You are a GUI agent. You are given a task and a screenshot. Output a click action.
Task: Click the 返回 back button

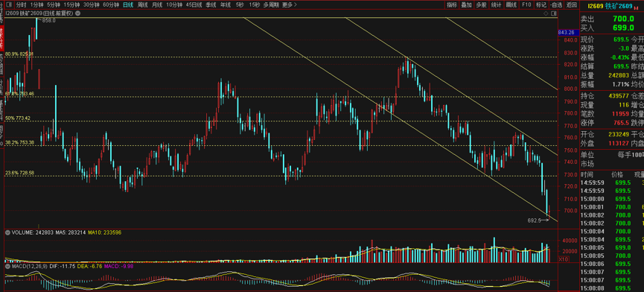[x=571, y=5]
